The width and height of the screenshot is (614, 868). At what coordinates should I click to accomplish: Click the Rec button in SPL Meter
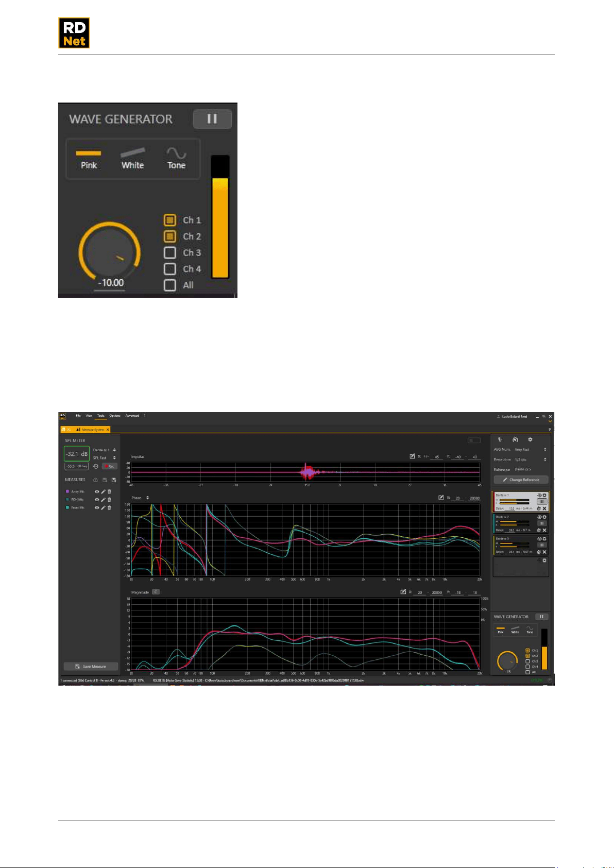(x=110, y=466)
